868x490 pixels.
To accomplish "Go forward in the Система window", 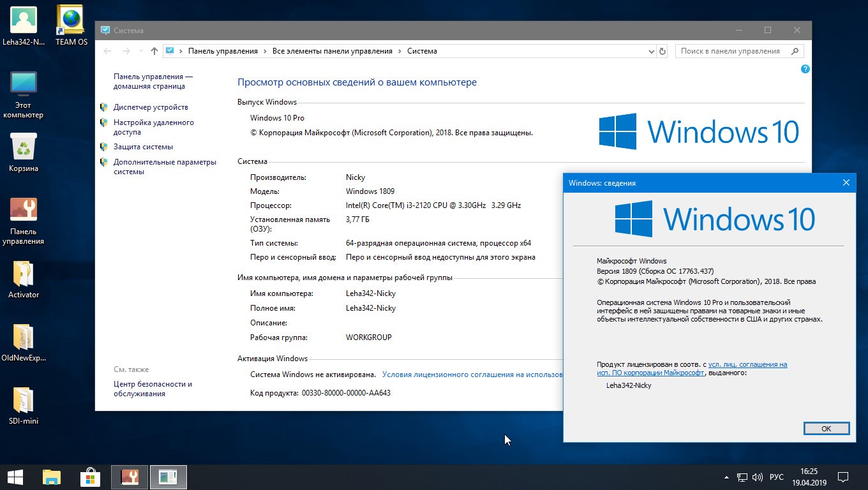I will 126,51.
